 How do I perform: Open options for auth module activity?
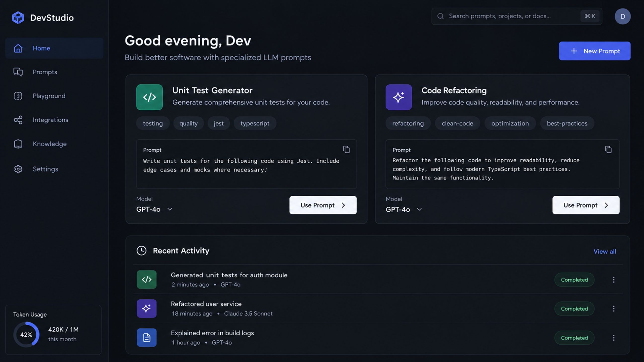click(614, 280)
